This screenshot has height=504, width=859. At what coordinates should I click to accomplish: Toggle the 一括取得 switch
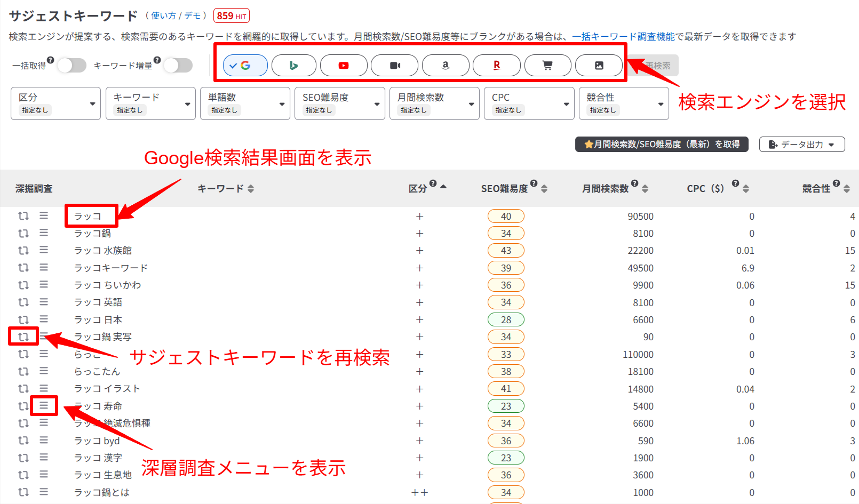[72, 66]
